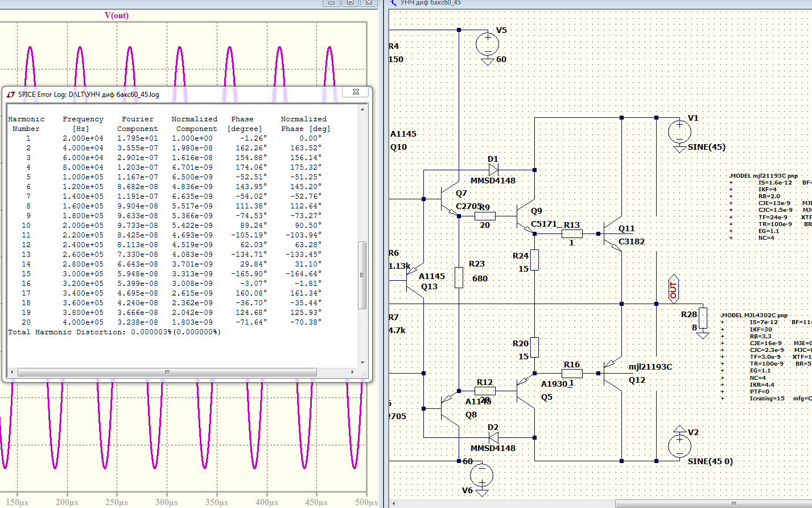812x508 pixels.
Task: Click the red OUT net label
Action: (673, 290)
